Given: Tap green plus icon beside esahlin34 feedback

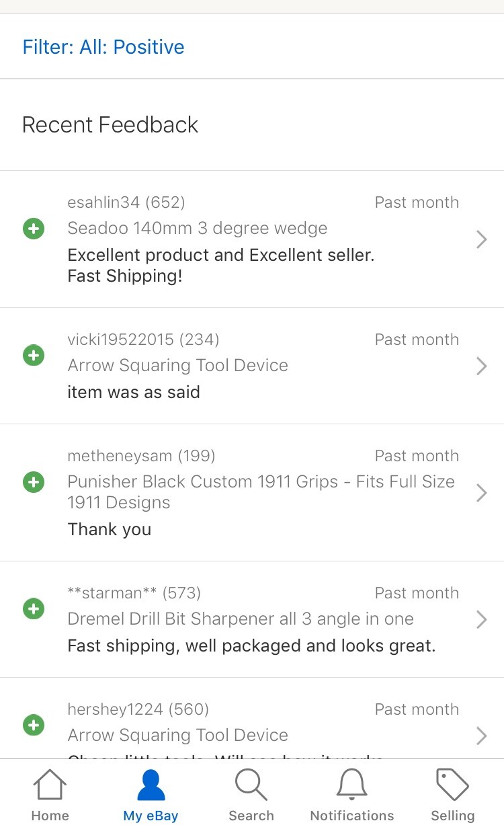Looking at the screenshot, I should (34, 229).
